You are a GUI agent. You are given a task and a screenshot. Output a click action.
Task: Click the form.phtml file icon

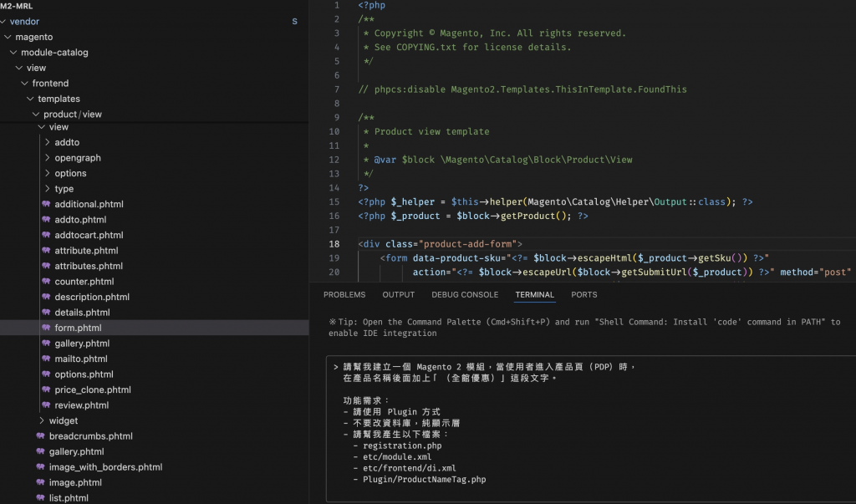47,328
